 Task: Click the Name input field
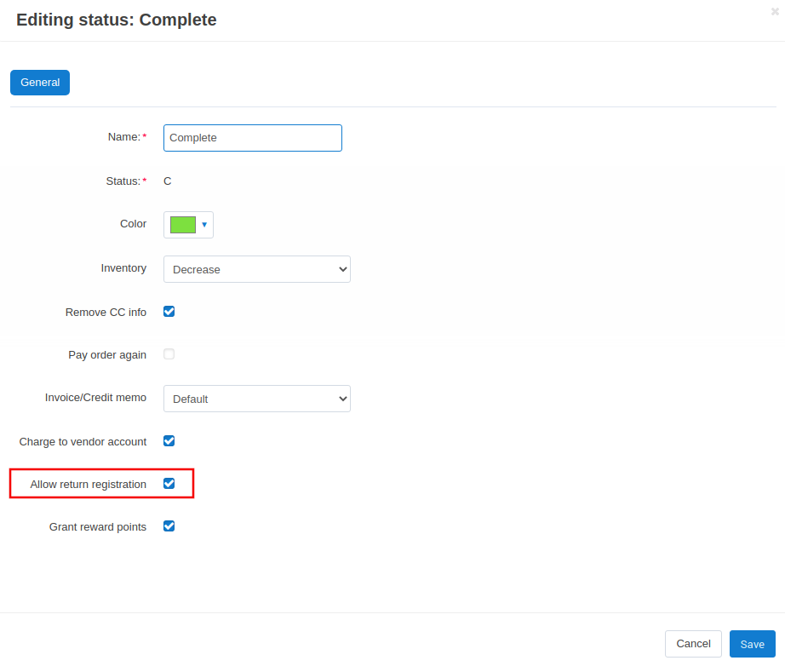tap(253, 138)
